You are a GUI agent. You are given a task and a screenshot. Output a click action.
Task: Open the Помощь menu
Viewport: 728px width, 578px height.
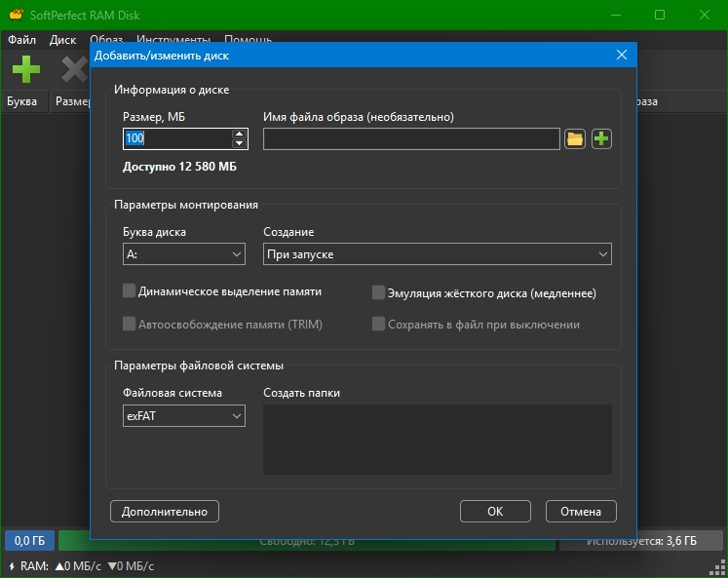tap(248, 38)
